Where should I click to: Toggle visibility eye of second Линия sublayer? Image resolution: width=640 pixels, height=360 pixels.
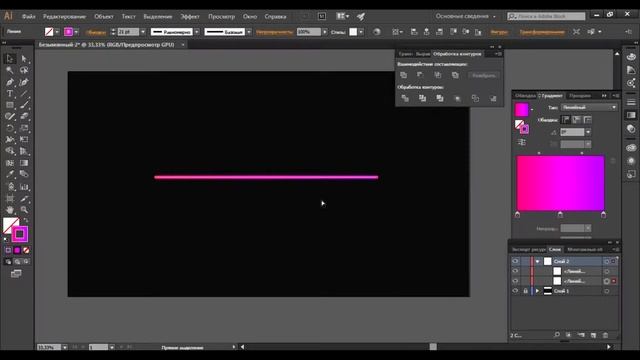(x=515, y=281)
